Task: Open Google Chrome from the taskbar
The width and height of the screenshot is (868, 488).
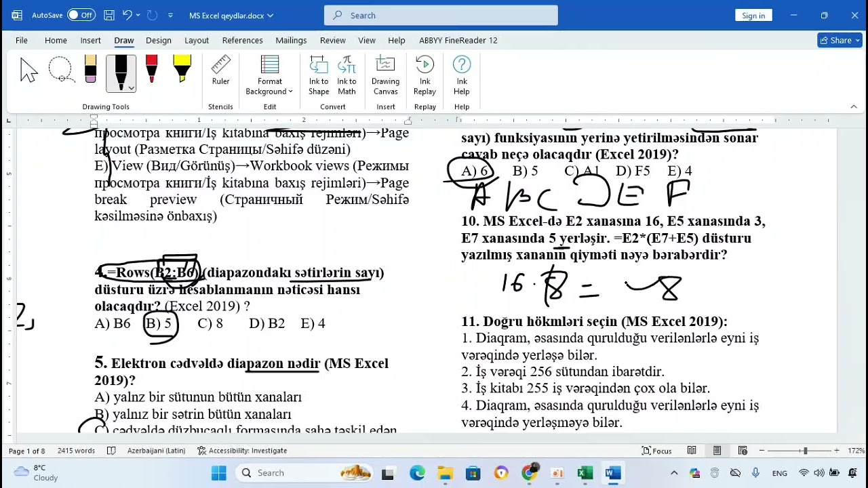Action: point(529,472)
